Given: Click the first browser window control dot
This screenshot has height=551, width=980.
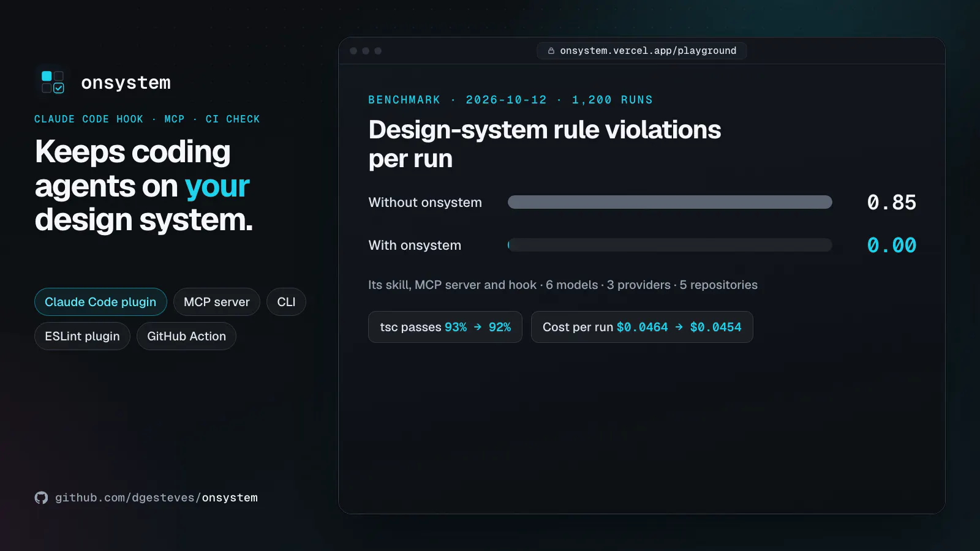Looking at the screenshot, I should click(353, 51).
